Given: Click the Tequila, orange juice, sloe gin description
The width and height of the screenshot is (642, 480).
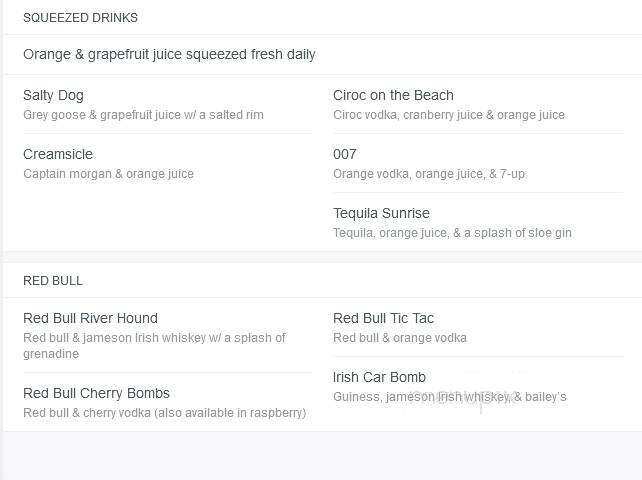Looking at the screenshot, I should [x=452, y=233].
